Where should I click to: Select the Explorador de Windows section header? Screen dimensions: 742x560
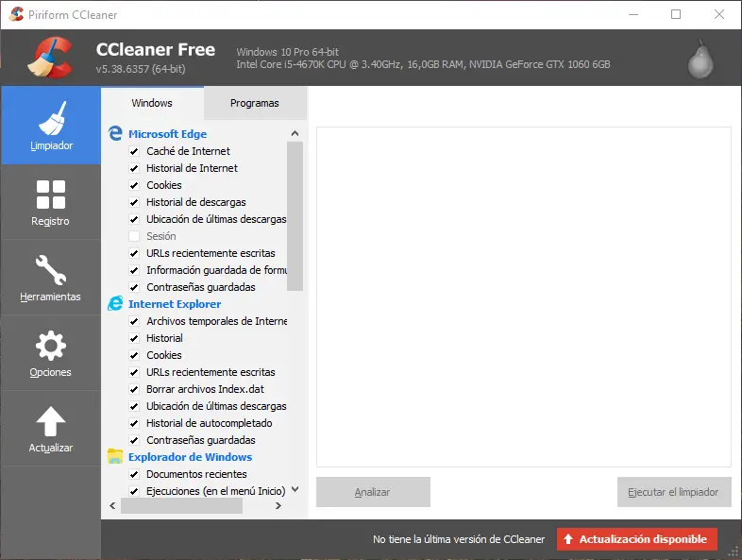(191, 457)
